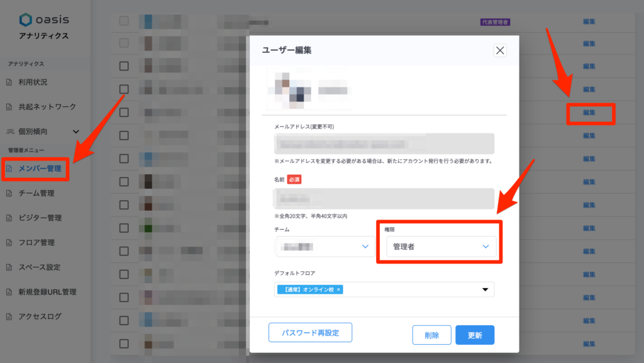Click the 利用状況 document icon in sidebar
The width and height of the screenshot is (644, 363).
click(x=9, y=82)
